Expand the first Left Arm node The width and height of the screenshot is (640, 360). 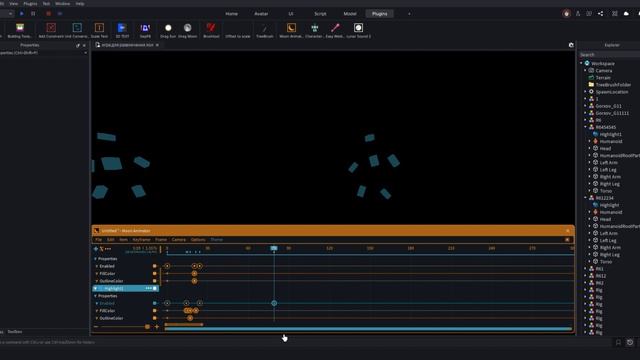point(589,162)
